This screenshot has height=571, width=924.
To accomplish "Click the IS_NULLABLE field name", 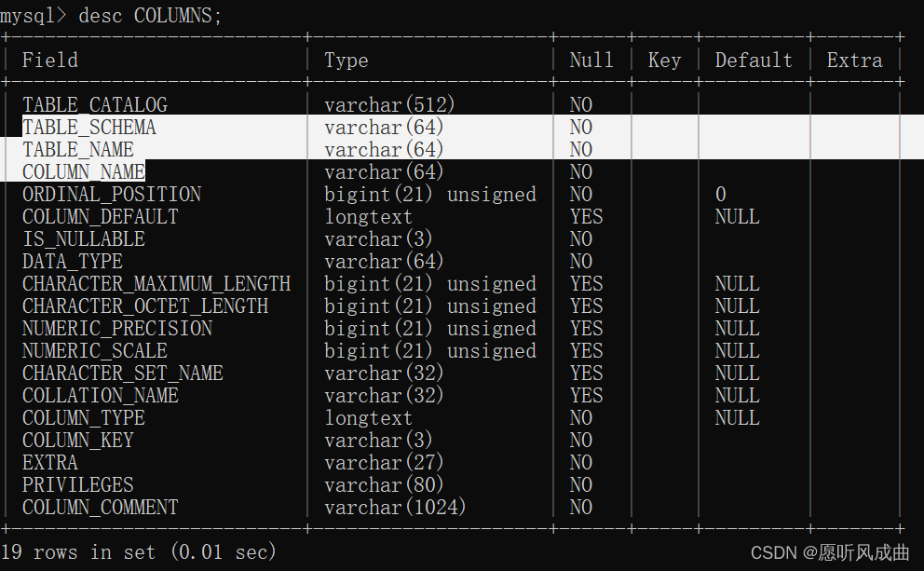I will (84, 239).
